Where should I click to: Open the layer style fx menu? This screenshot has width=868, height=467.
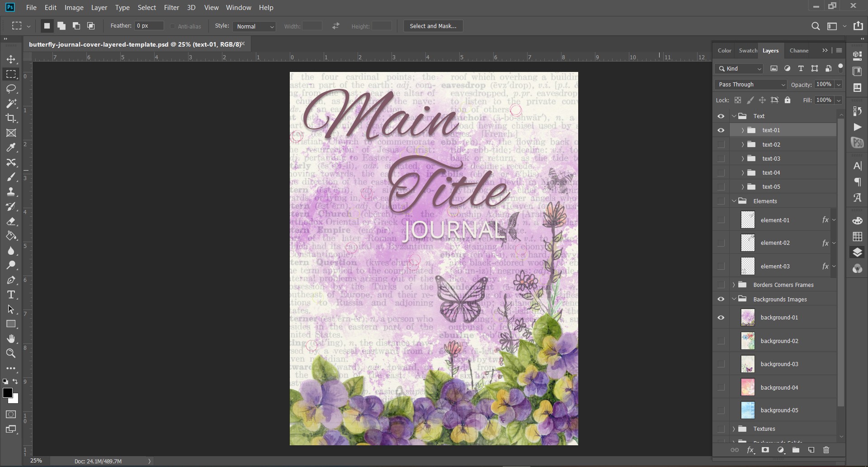pos(750,450)
